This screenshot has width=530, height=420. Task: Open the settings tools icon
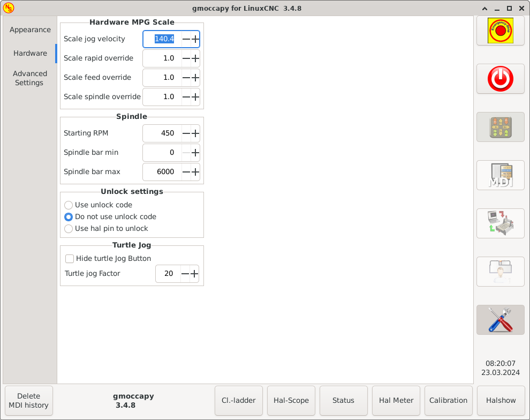click(500, 320)
